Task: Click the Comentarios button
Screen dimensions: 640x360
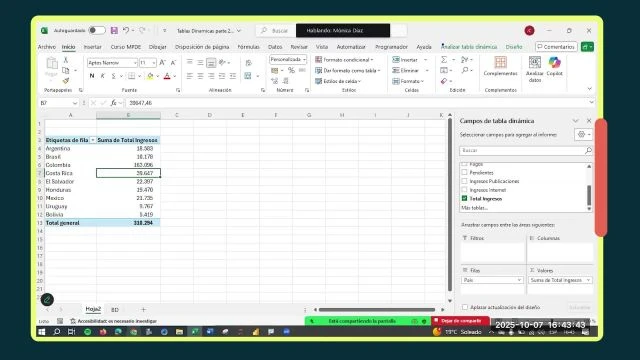Action: point(556,47)
